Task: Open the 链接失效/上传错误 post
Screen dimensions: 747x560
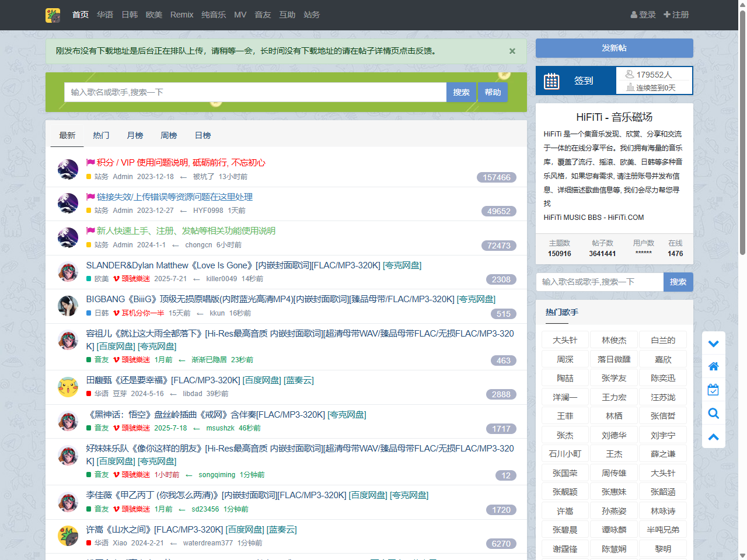Action: click(174, 197)
